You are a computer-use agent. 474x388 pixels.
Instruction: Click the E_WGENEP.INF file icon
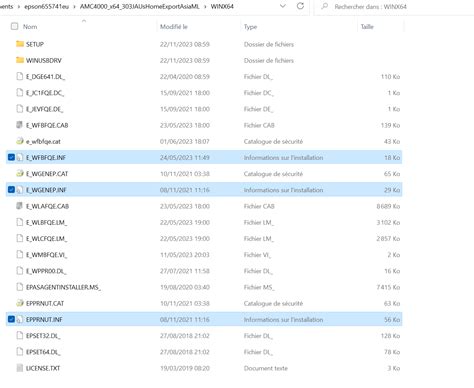[20, 190]
